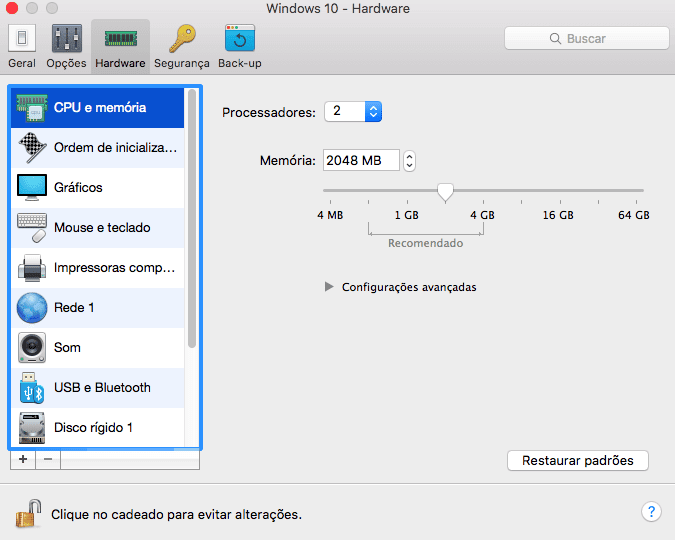Expand Configurações avançadas disclosure triangle
The image size is (675, 540).
pos(329,287)
